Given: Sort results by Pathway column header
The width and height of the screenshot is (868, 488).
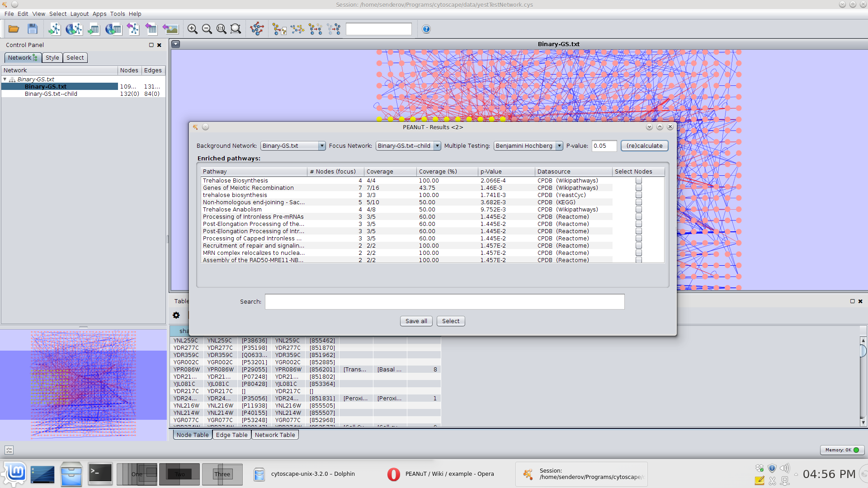Looking at the screenshot, I should click(254, 171).
